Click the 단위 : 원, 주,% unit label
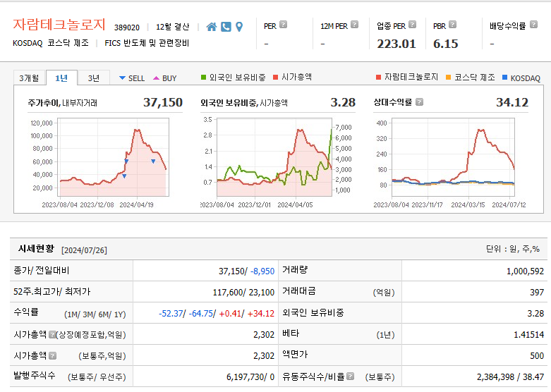This screenshot has width=551, height=392. tap(513, 249)
